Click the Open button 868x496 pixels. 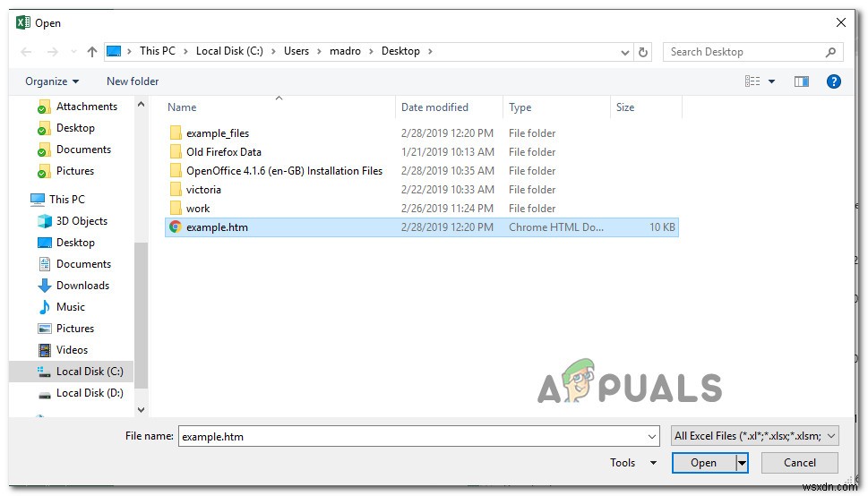pos(703,463)
